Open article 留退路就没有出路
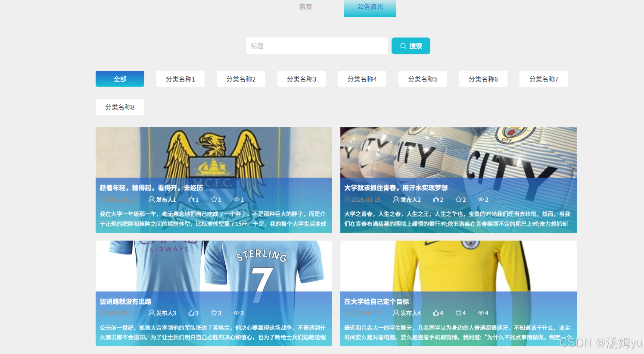644x354 pixels. click(125, 301)
